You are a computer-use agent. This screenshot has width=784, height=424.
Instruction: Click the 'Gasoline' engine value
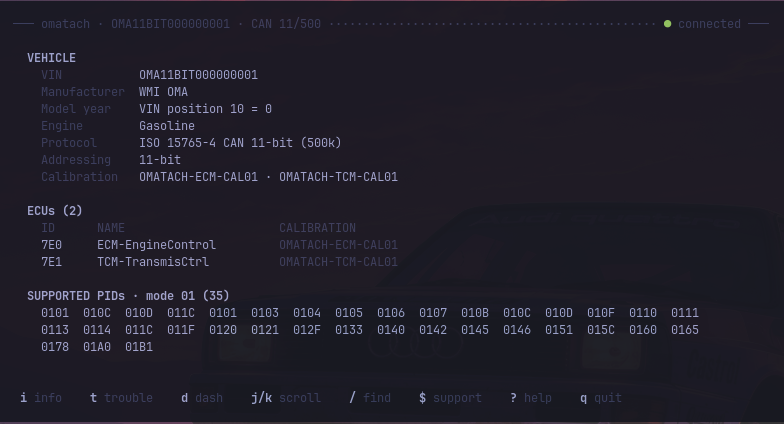click(x=167, y=126)
